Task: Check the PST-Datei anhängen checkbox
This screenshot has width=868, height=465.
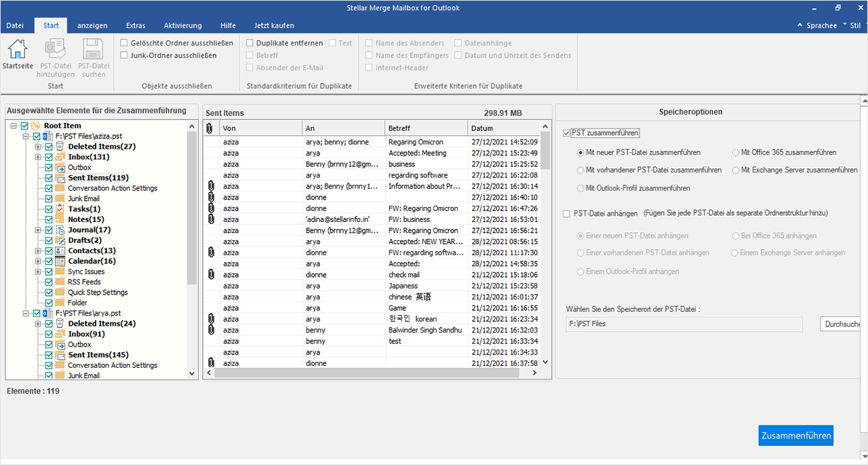Action: click(x=567, y=214)
